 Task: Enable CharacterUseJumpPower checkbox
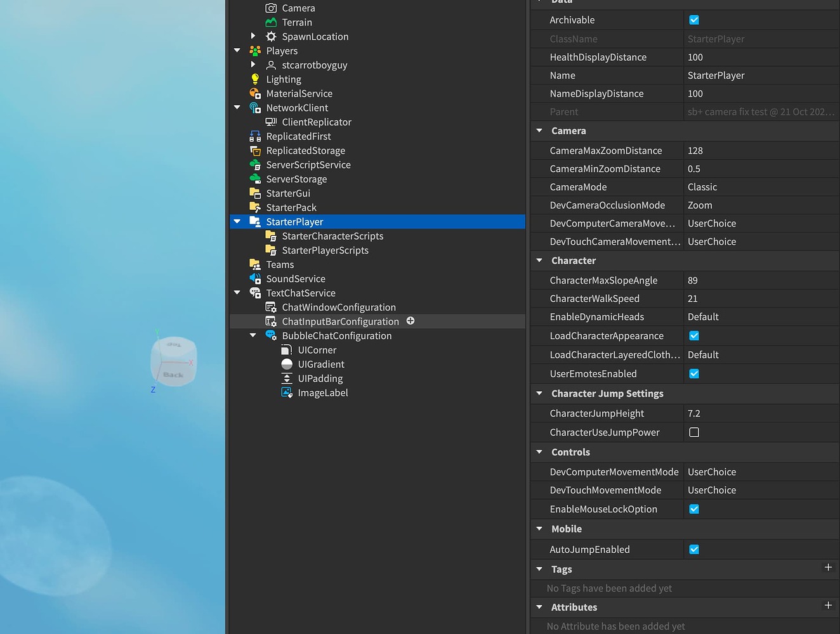coord(693,432)
